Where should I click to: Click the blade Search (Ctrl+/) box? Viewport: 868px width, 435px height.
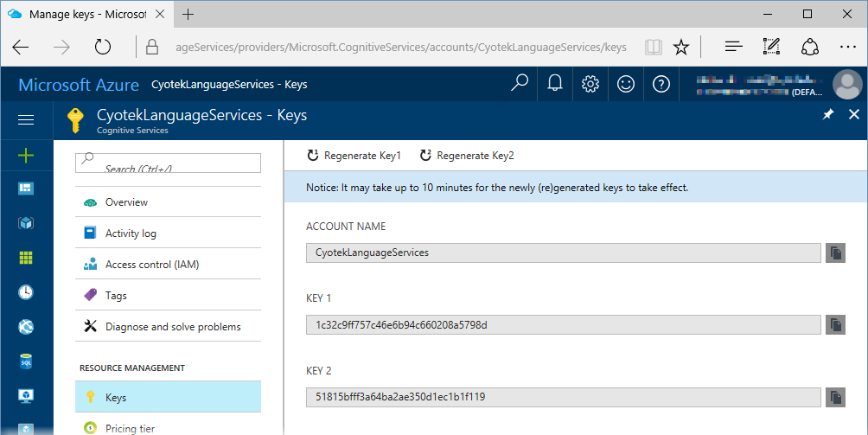[168, 163]
